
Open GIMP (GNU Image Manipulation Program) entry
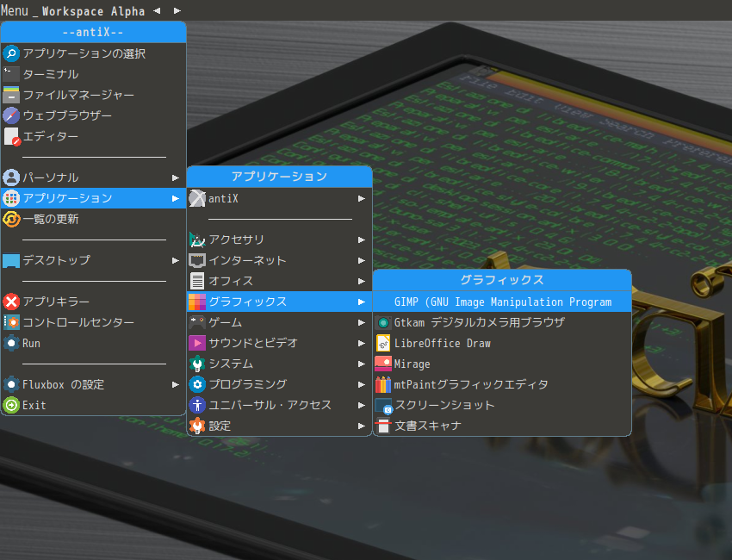pos(502,302)
